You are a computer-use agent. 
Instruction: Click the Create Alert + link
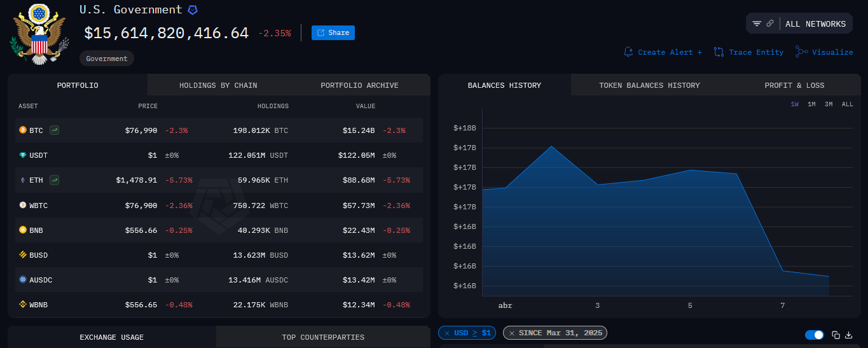pyautogui.click(x=670, y=52)
